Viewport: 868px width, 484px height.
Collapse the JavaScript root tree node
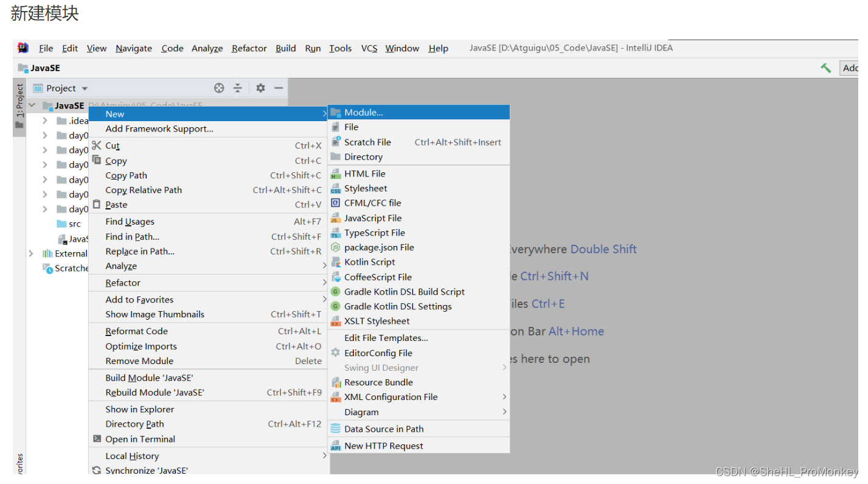pyautogui.click(x=32, y=105)
